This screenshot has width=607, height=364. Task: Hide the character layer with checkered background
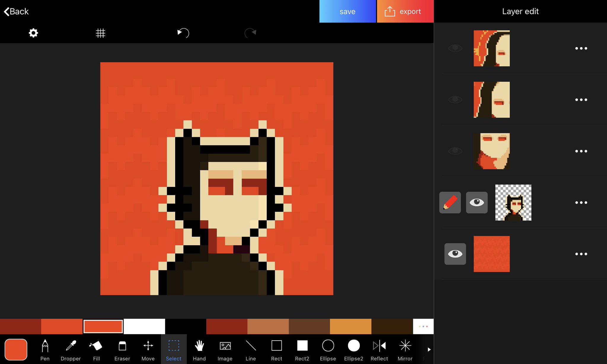pos(477,203)
